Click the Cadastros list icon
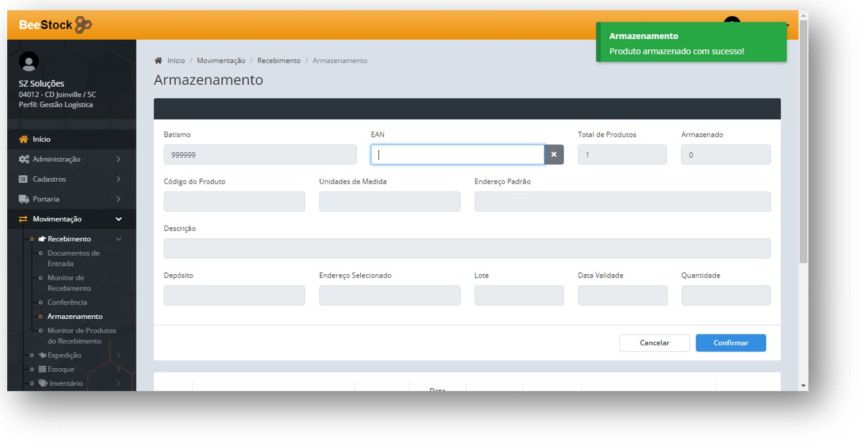868x444 pixels. pos(23,179)
